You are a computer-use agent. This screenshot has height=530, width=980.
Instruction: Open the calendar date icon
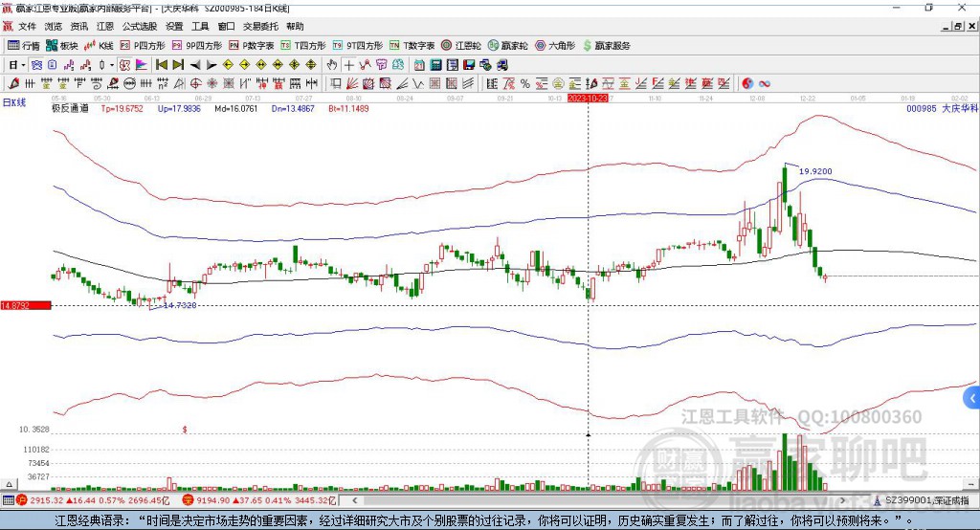[x=419, y=65]
